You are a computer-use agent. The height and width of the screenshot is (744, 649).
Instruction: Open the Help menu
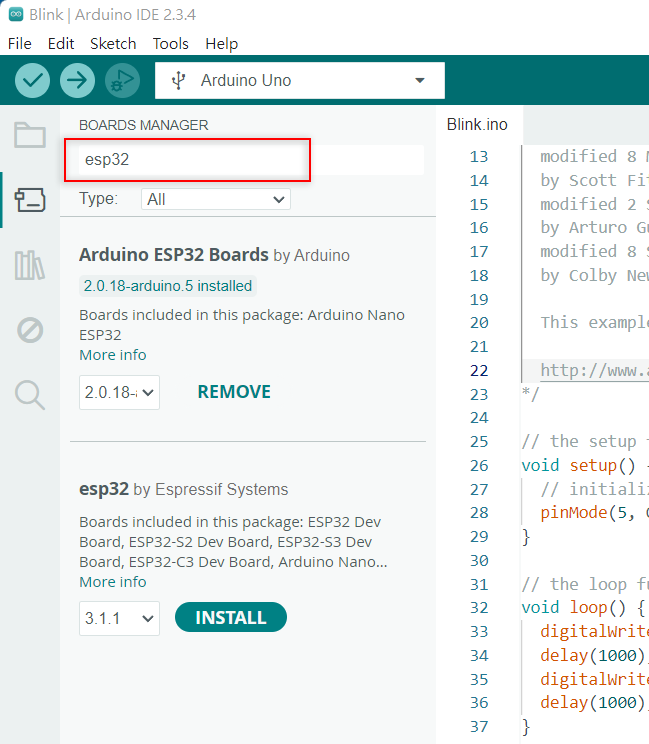[x=222, y=44]
